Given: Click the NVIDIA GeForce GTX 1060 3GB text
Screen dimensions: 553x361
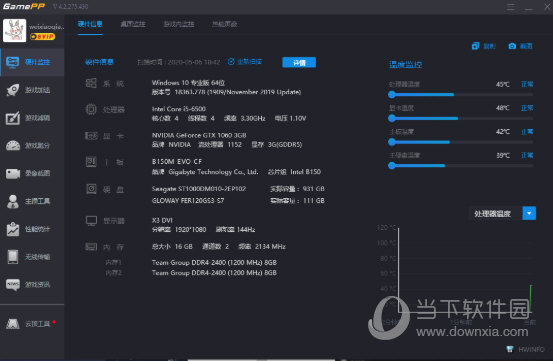Looking at the screenshot, I should click(199, 135).
